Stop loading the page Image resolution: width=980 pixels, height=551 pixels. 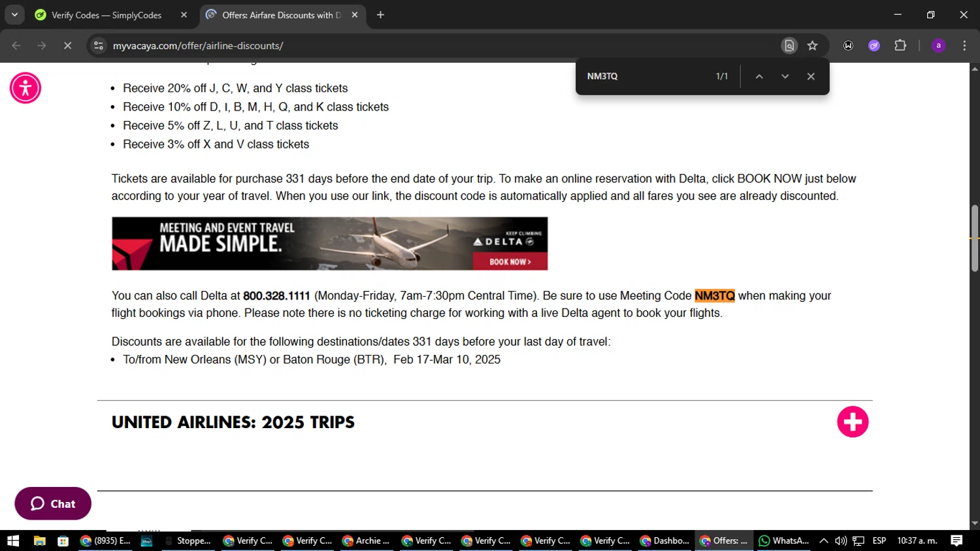pos(67,46)
